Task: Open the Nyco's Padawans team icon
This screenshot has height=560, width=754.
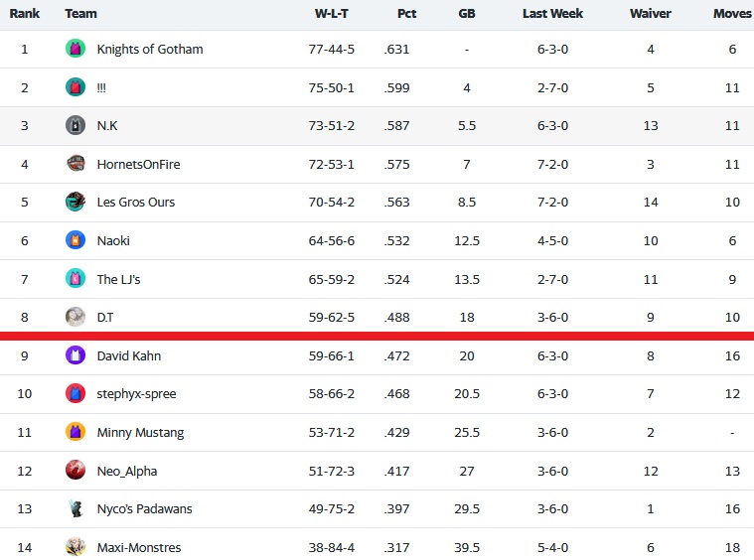Action: [75, 508]
